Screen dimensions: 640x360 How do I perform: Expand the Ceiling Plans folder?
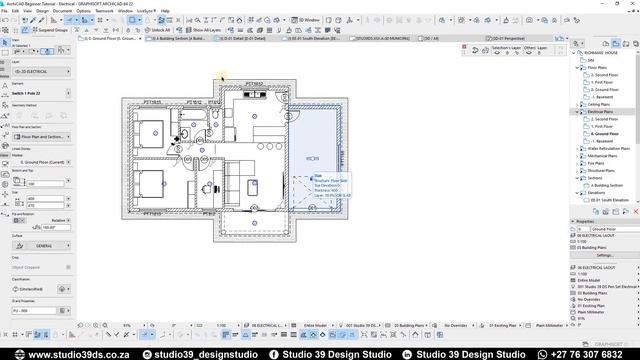point(577,104)
